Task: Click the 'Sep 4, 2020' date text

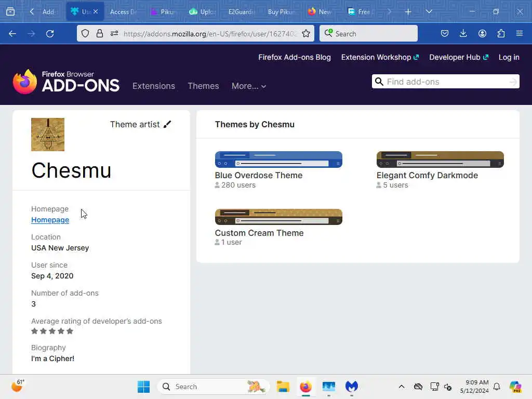Action: 52,276
